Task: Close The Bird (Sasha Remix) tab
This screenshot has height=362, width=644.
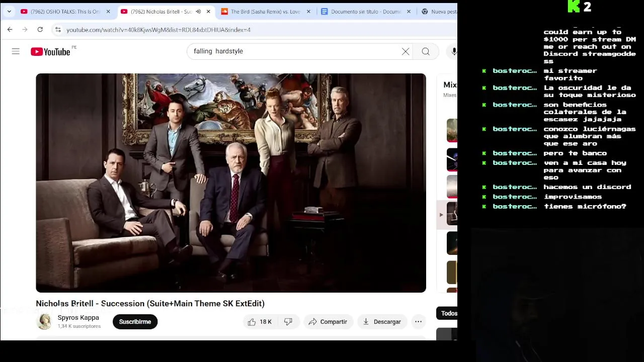Action: click(308, 12)
